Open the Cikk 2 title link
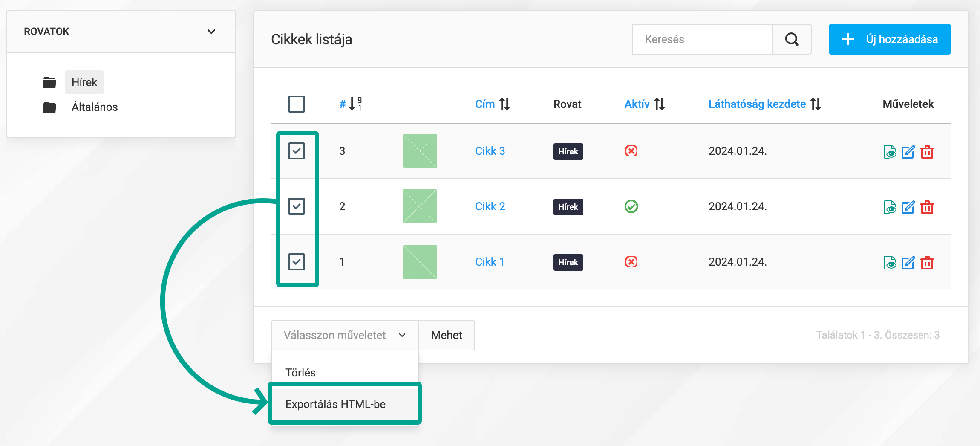The height and width of the screenshot is (446, 980). pyautogui.click(x=490, y=206)
